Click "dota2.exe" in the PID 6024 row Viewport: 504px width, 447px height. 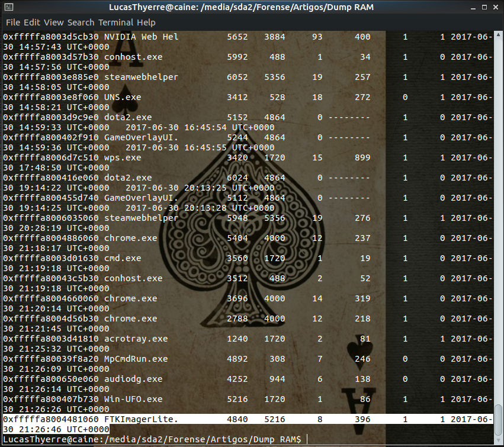pos(128,178)
